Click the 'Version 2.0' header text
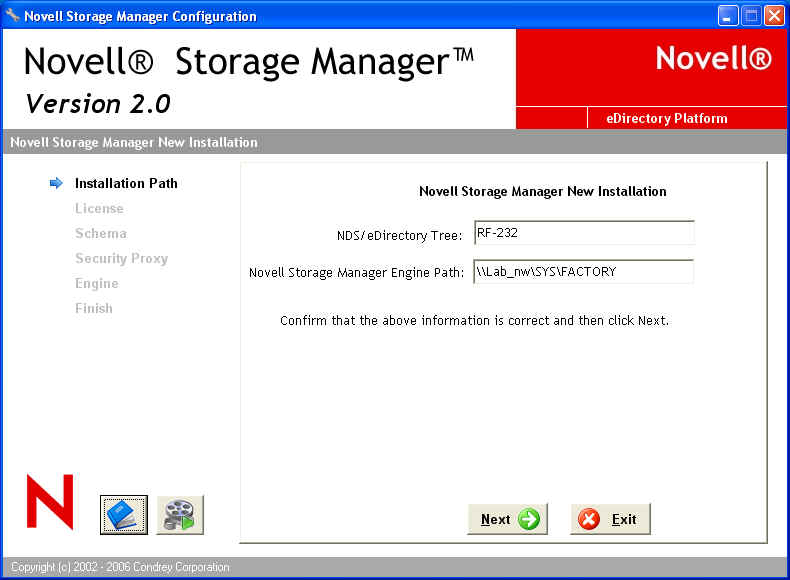 (98, 104)
